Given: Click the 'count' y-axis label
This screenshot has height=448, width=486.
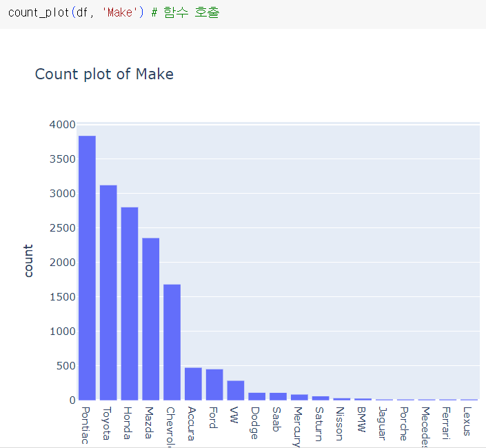Looking at the screenshot, I should (28, 261).
